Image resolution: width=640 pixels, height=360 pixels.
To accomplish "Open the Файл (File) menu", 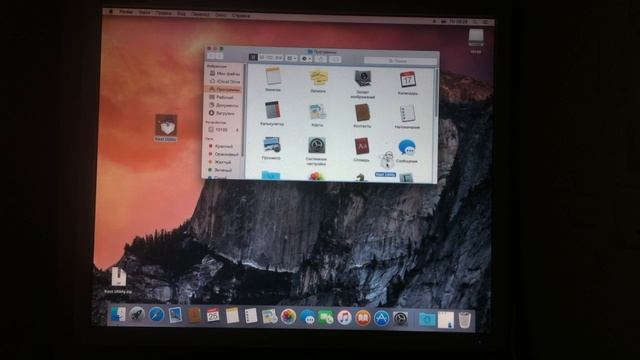I will pyautogui.click(x=144, y=13).
